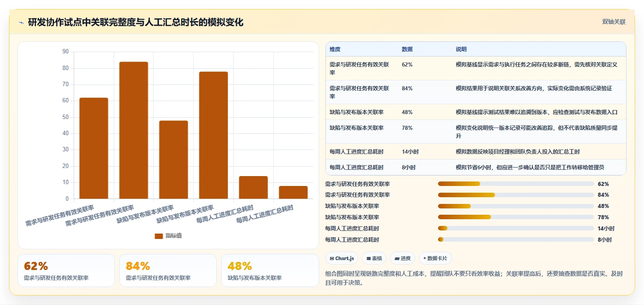Select the tallest bar in the chart

pyautogui.click(x=134, y=130)
